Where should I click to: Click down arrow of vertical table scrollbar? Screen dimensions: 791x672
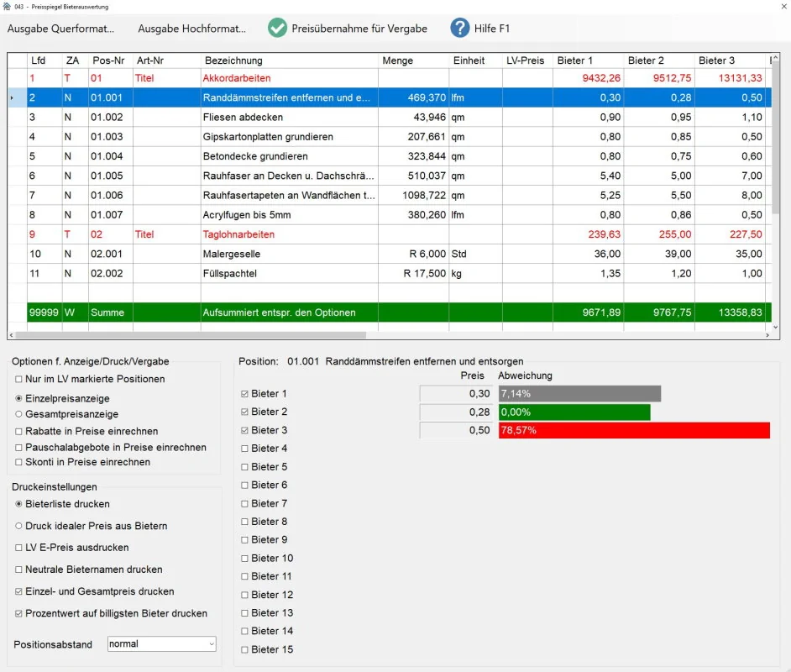pos(774,327)
